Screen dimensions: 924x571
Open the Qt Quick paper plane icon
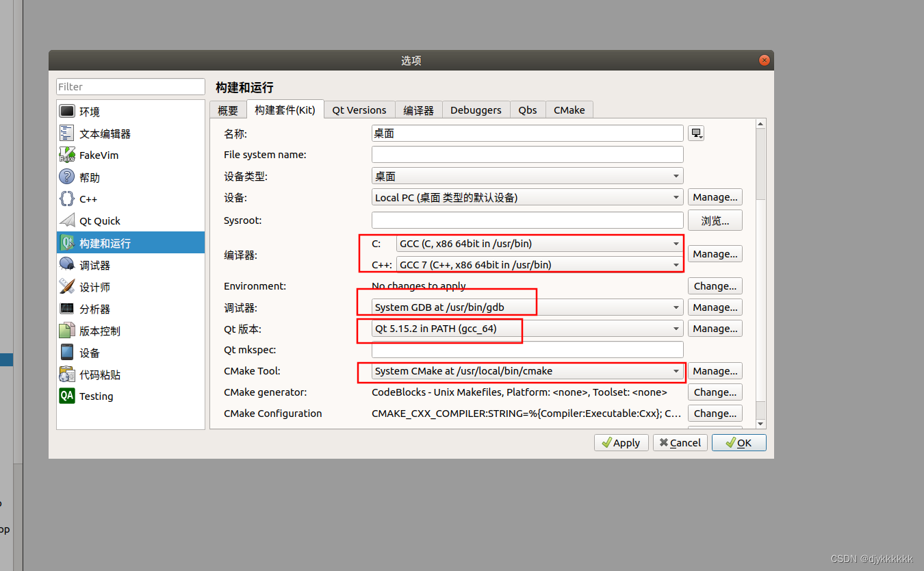coord(67,220)
